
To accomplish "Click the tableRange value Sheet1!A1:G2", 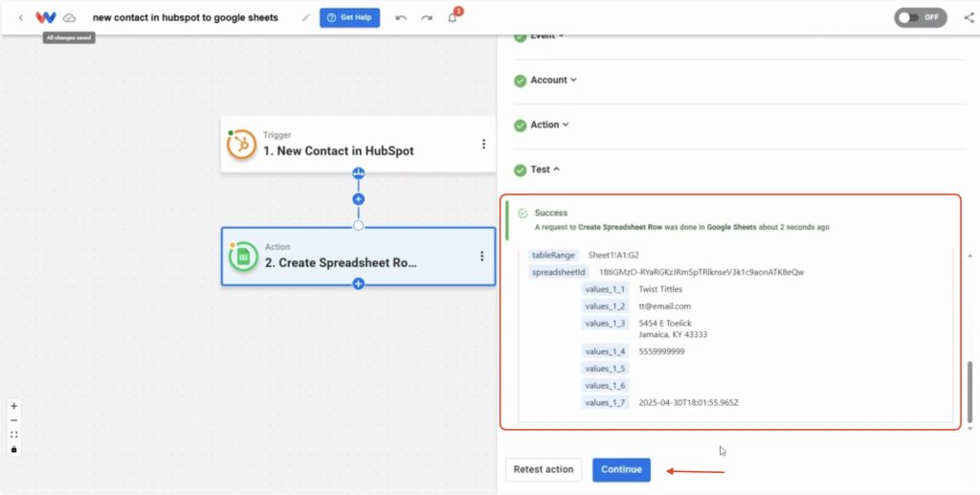I will pyautogui.click(x=613, y=255).
